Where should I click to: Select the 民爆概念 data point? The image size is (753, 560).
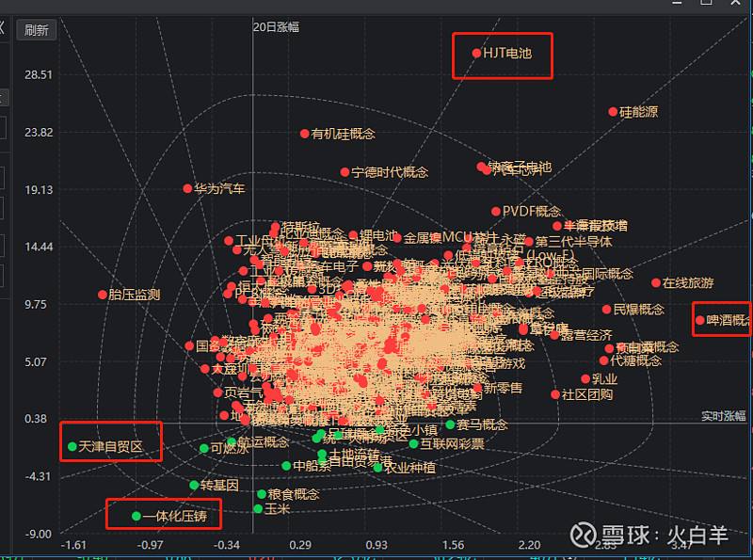(606, 310)
